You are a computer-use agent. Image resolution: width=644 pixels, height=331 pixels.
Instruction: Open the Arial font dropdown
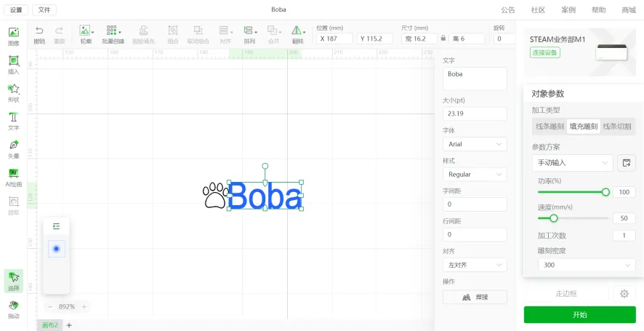[x=475, y=144]
